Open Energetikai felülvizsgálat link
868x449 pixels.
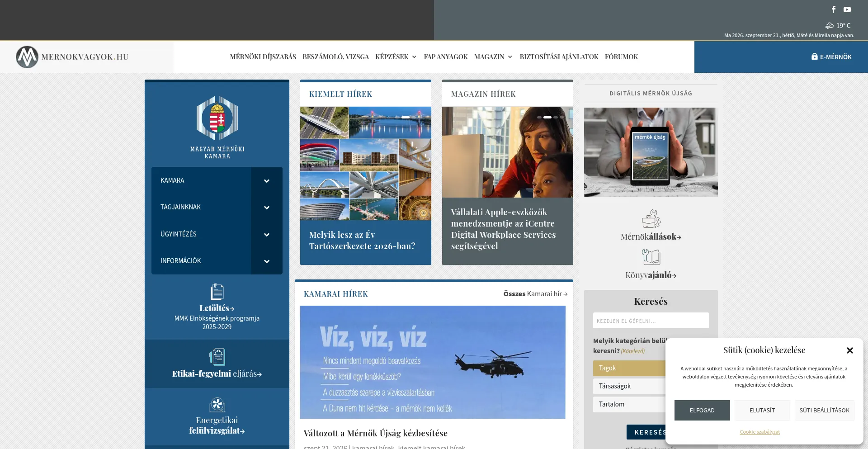coord(217,425)
